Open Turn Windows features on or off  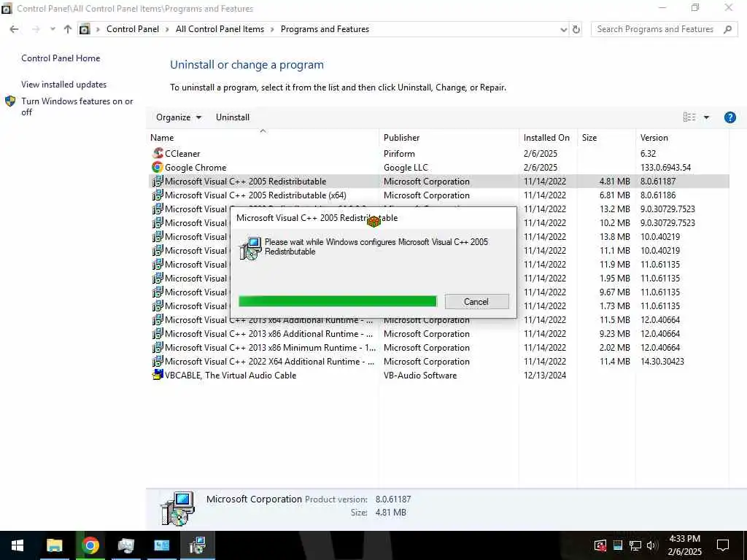click(77, 106)
